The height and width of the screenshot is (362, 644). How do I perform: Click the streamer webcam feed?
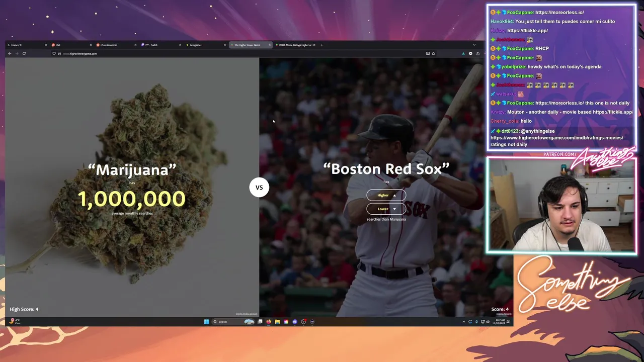(x=561, y=205)
